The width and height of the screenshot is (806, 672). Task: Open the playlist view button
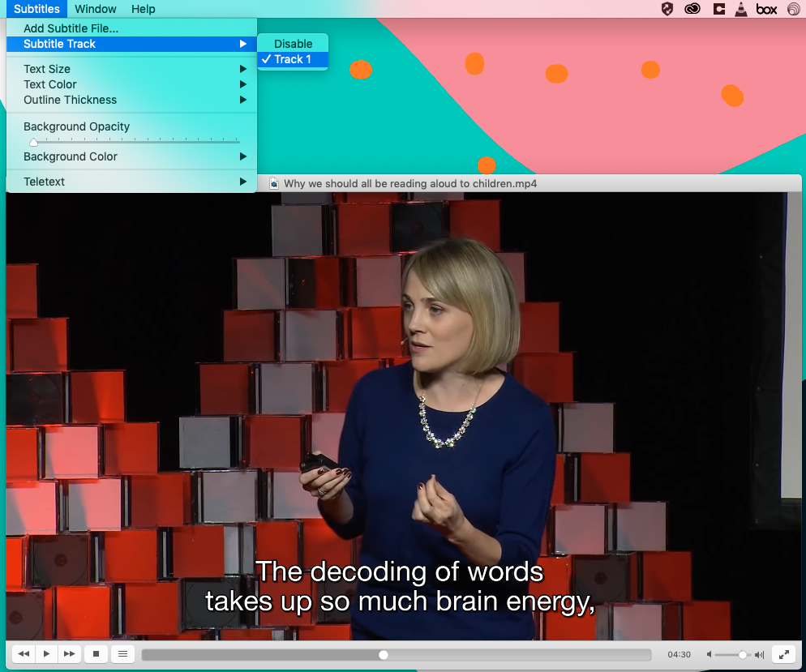tap(122, 653)
